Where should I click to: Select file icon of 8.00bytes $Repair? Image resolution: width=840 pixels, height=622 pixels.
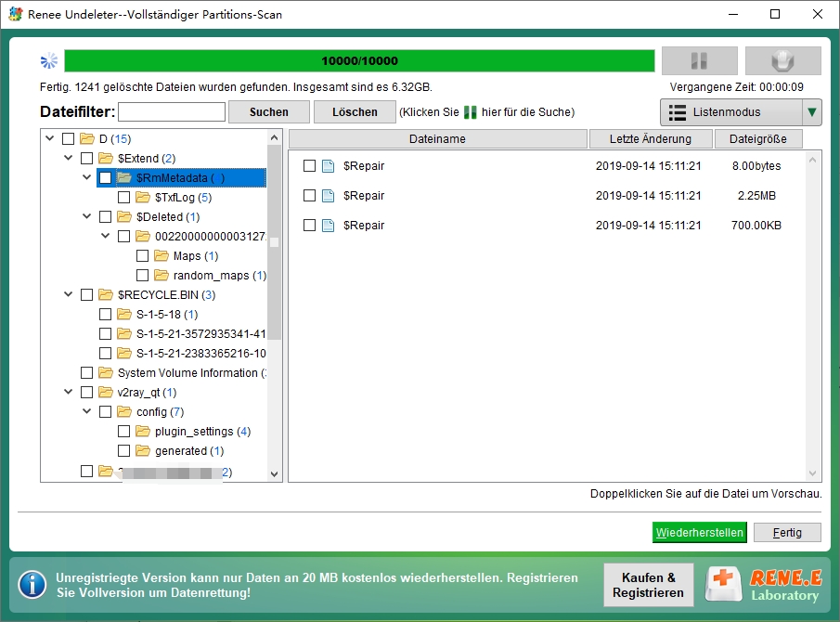click(328, 166)
